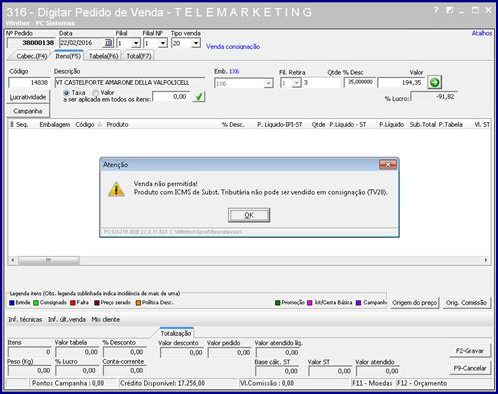Viewport: 498px width, 394px height.
Task: Click the F2-Gravar button
Action: click(x=470, y=351)
